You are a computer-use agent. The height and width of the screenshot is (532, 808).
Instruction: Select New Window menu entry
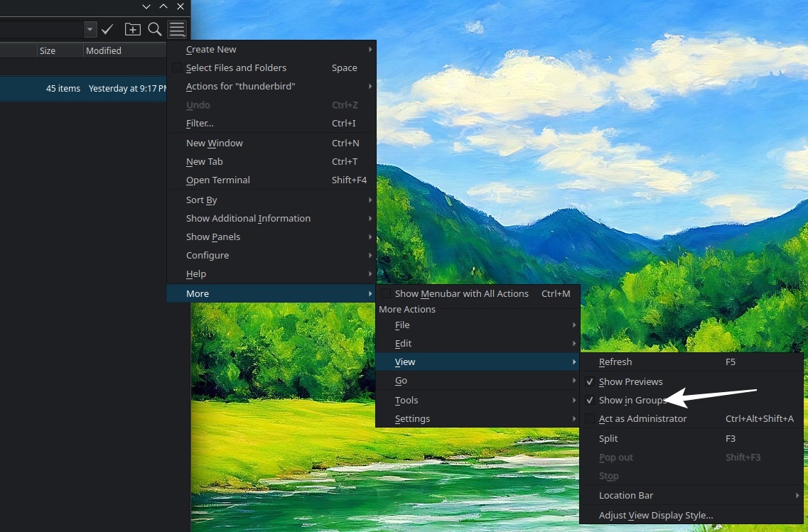point(271,143)
